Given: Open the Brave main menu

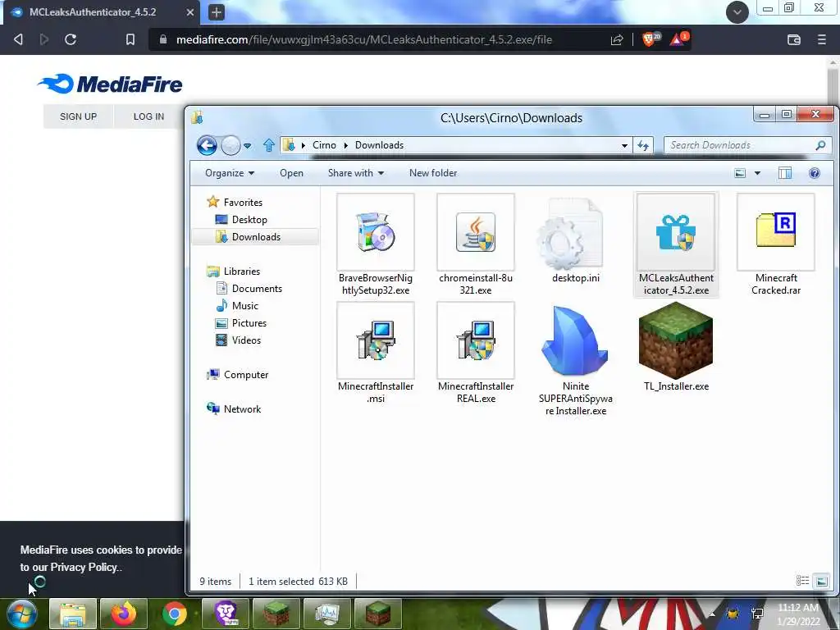Looking at the screenshot, I should (x=821, y=39).
